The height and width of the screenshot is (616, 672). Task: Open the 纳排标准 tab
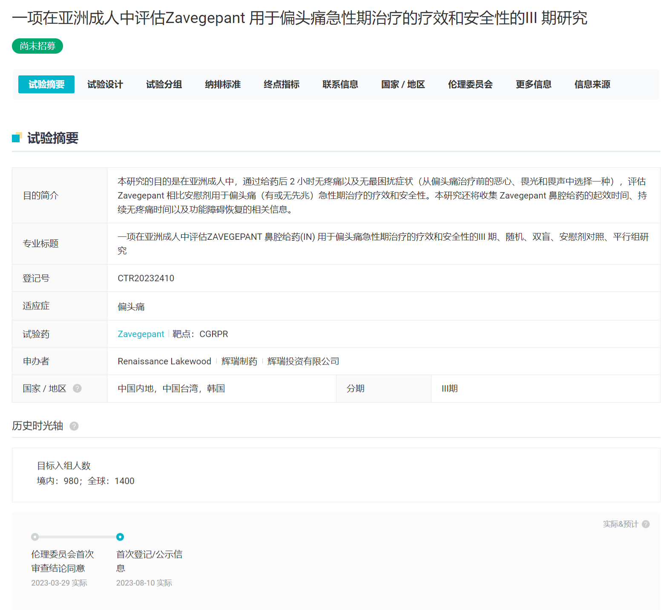[x=223, y=84]
